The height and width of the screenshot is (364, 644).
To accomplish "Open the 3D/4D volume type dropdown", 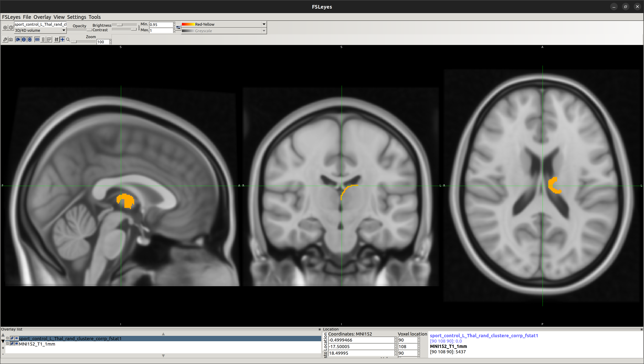I will (x=64, y=30).
